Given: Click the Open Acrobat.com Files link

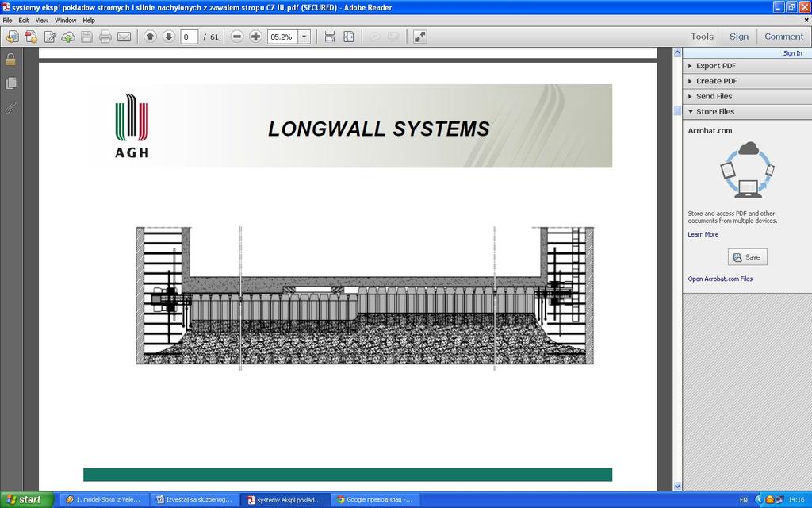Looking at the screenshot, I should pyautogui.click(x=720, y=279).
